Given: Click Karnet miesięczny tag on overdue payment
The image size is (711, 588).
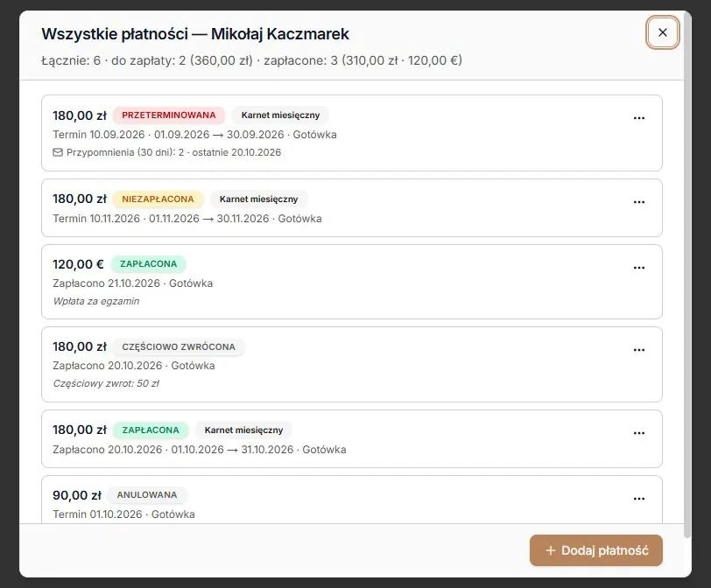Looking at the screenshot, I should (280, 115).
